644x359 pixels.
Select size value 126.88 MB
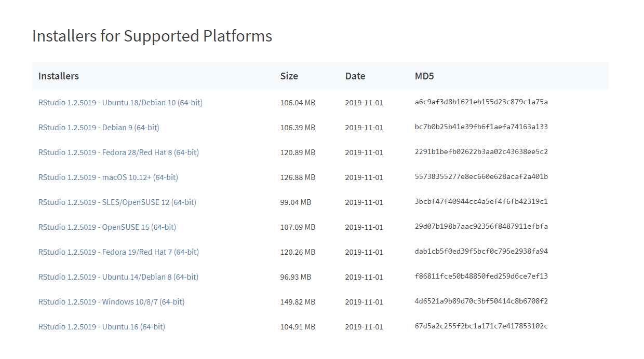tap(298, 177)
